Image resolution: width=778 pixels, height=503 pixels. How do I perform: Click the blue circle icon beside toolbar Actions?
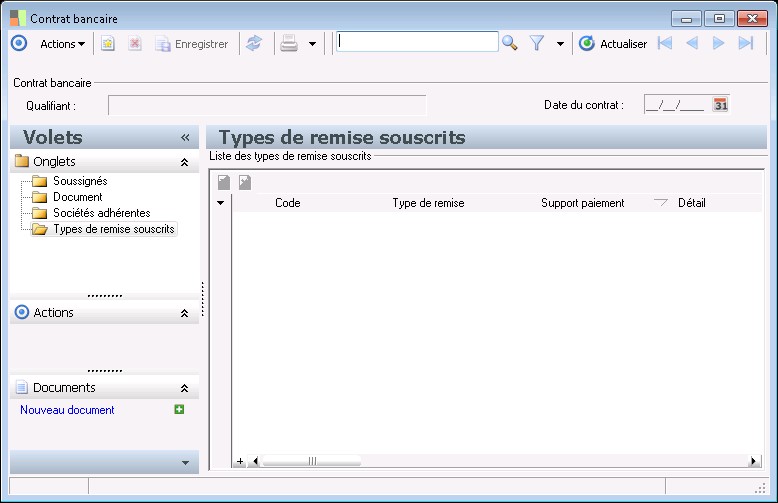point(19,44)
